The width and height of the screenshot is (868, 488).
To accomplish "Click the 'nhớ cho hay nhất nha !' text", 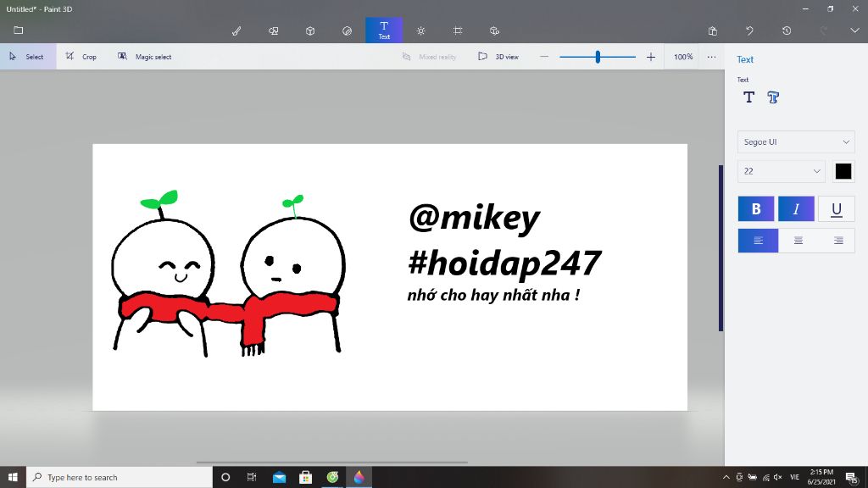I will [x=493, y=294].
